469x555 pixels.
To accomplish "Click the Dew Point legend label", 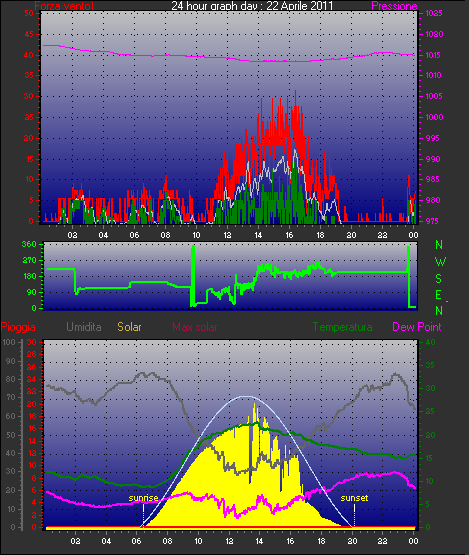I will click(417, 327).
